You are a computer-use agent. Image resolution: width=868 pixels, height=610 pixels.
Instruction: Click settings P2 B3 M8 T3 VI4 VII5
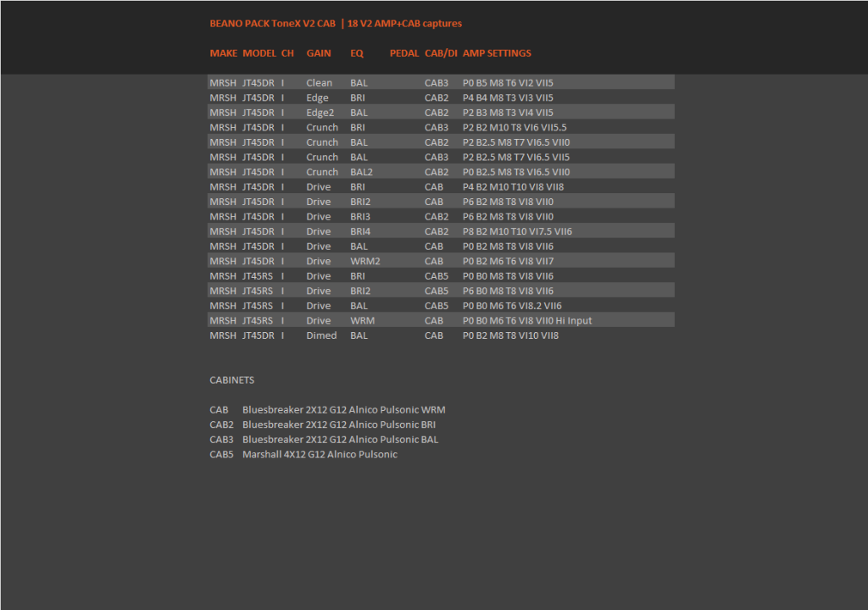(x=508, y=113)
